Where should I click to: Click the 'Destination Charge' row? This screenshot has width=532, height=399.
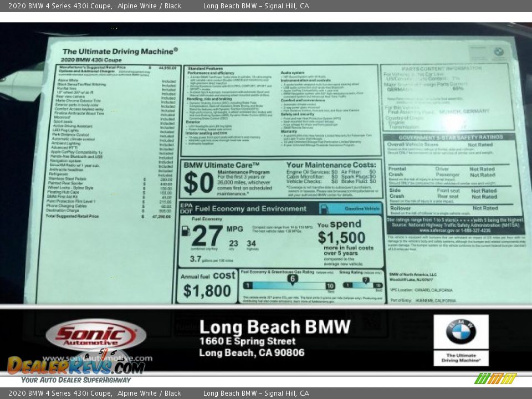(x=109, y=211)
